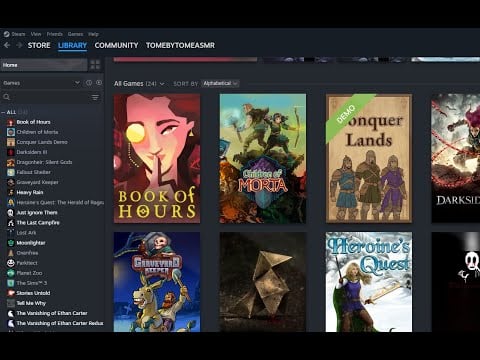480x360 pixels.
Task: Select Fallout Shelter in the list
Action: (34, 172)
